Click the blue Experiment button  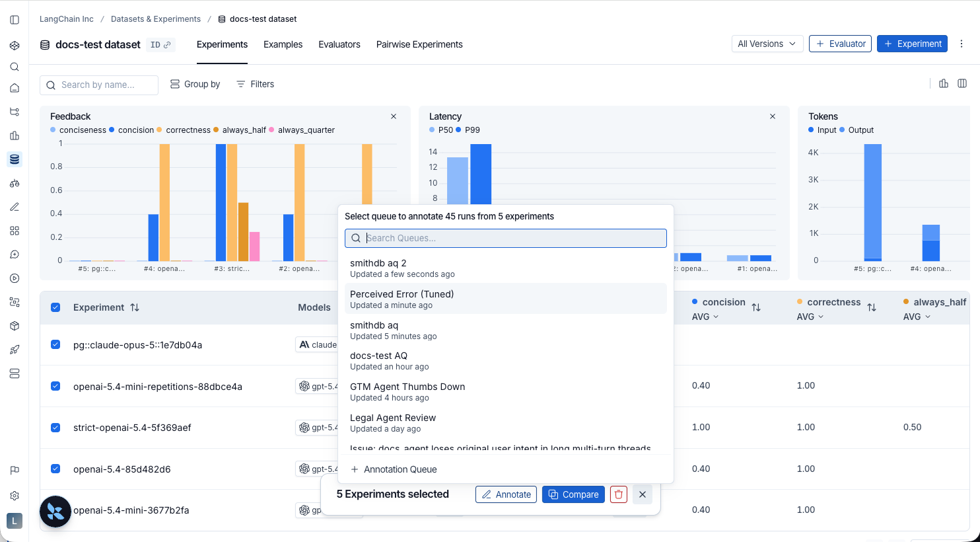click(912, 44)
